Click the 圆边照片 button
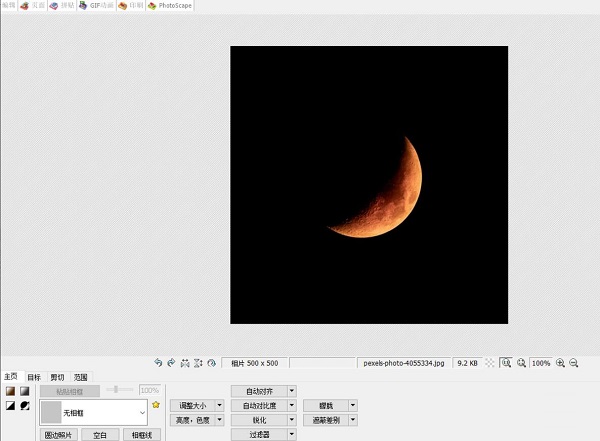The height and width of the screenshot is (441, 600). (57, 435)
